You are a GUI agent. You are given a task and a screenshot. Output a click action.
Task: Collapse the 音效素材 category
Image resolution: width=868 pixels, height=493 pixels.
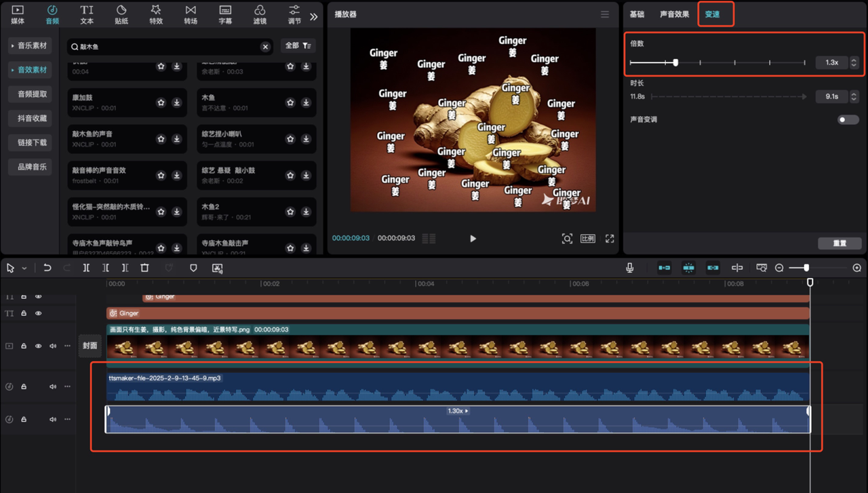coord(30,70)
